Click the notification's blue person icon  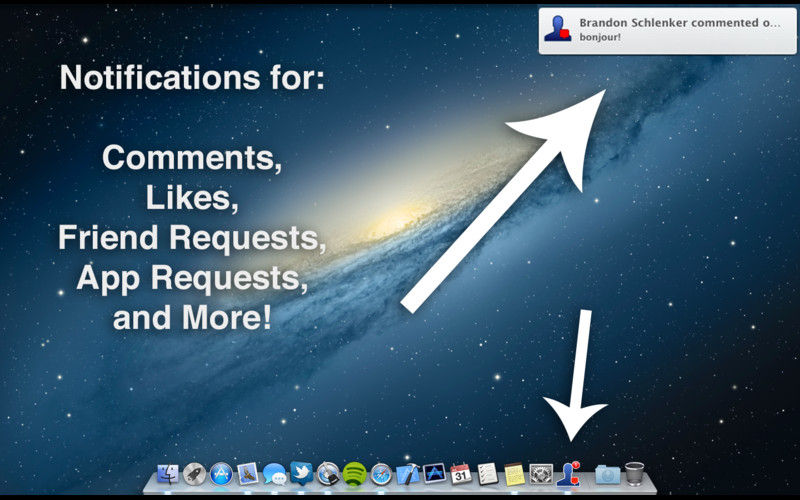[x=558, y=29]
